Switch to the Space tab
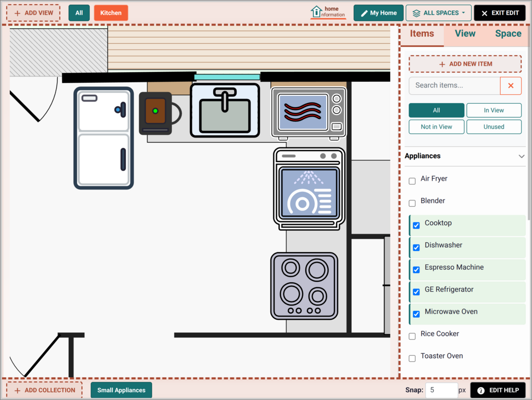The image size is (532, 400). pyautogui.click(x=508, y=33)
